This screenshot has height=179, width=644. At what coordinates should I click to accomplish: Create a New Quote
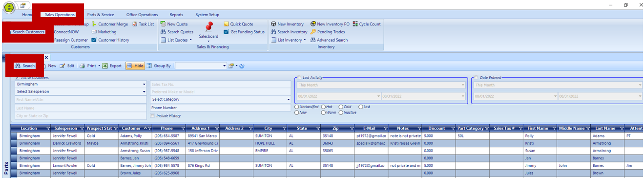tap(174, 23)
